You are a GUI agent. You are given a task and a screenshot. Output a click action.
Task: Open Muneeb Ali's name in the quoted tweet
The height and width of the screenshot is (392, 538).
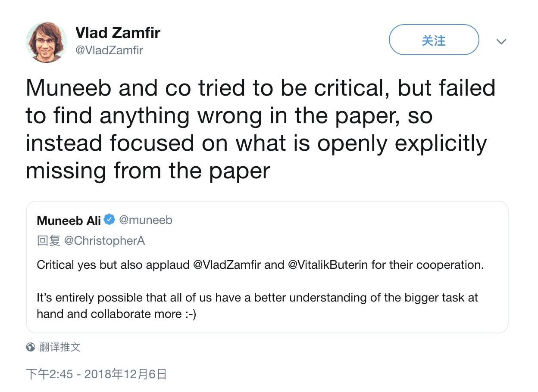point(69,220)
